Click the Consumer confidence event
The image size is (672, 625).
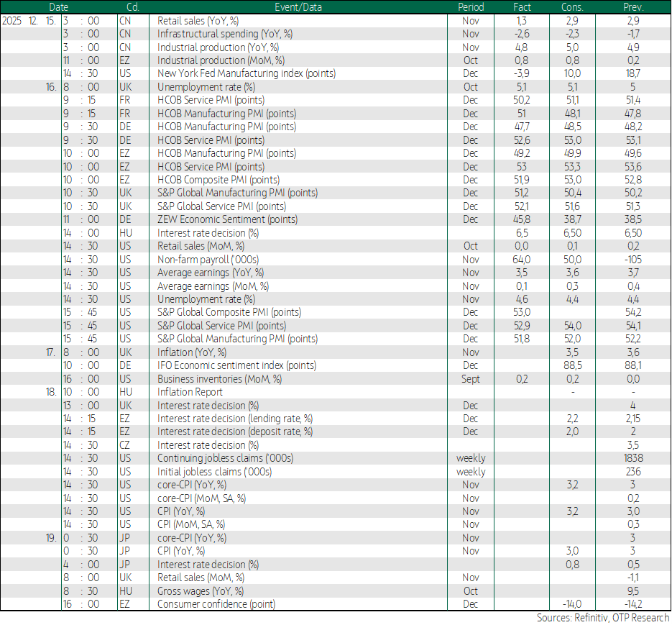click(x=216, y=604)
